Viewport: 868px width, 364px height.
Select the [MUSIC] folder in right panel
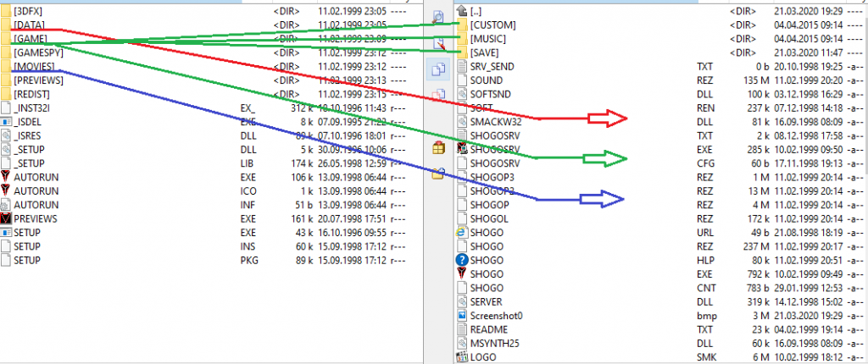point(661,39)
